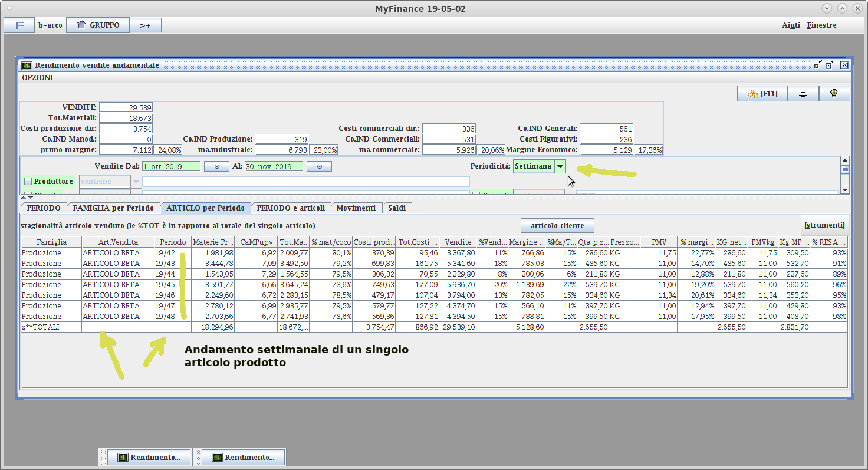Screen dimensions: 868x470
Task: Switch to the PERIODO tab
Action: (44, 208)
